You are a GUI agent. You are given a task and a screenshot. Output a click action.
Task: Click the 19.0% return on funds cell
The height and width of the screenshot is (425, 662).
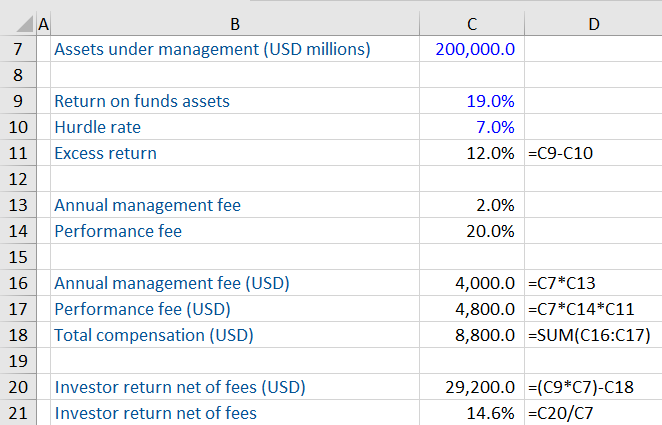(x=471, y=101)
